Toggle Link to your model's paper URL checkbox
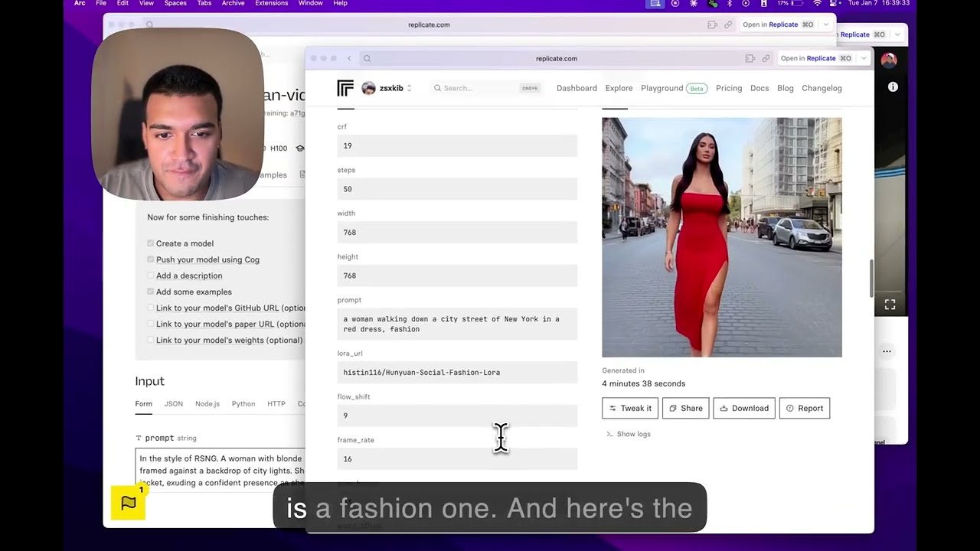This screenshot has width=980, height=551. 151,324
